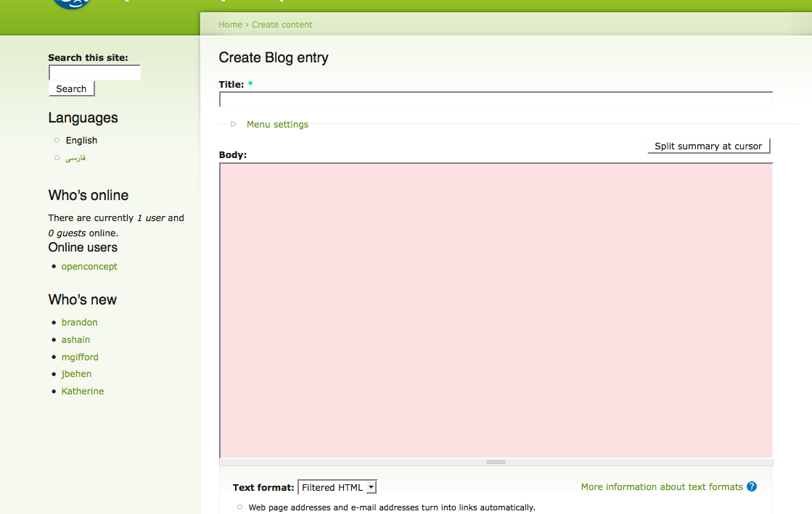Click the Body: label

(x=232, y=154)
